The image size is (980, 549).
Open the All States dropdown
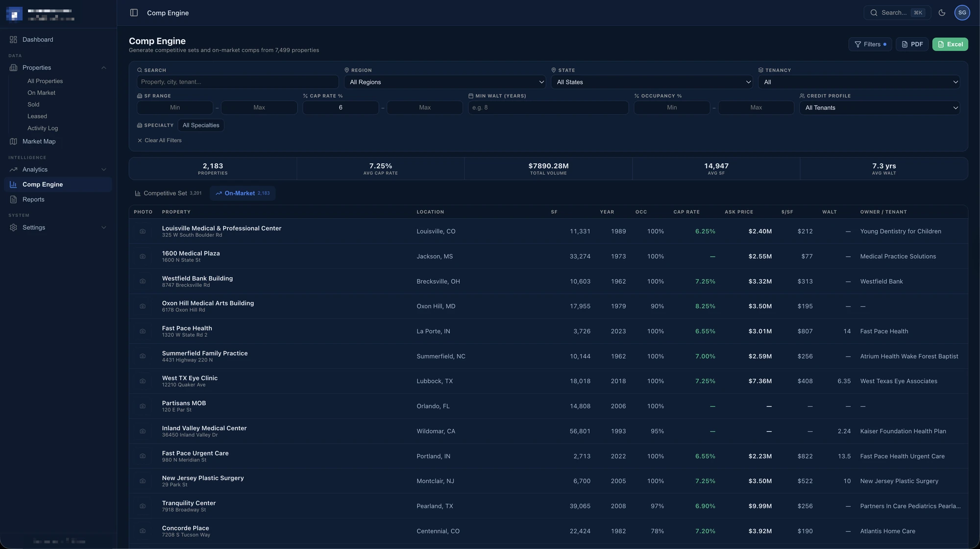tap(652, 82)
